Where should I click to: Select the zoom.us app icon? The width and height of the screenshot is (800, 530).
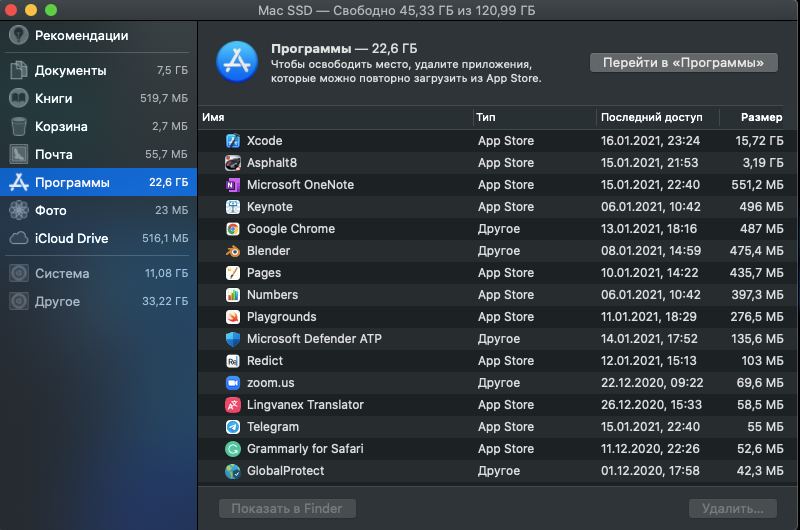coord(233,383)
